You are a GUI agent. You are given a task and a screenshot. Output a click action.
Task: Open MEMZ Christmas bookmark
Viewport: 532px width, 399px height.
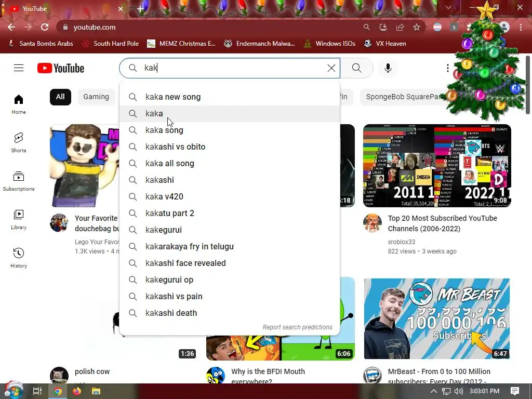(x=181, y=44)
